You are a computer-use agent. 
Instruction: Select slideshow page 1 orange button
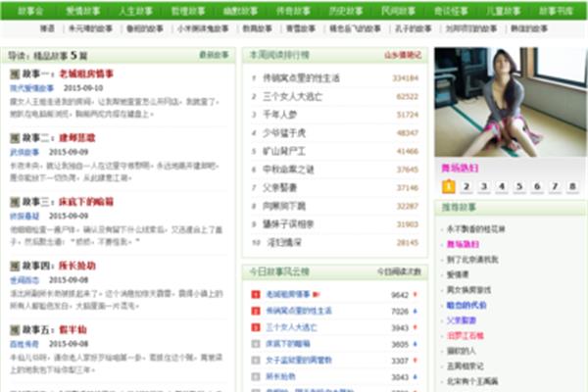pos(449,187)
